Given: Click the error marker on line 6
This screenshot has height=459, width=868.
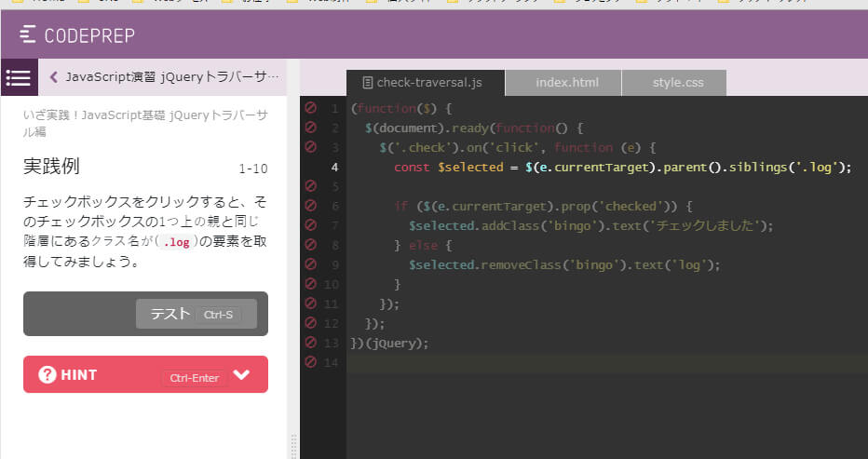Looking at the screenshot, I should (x=310, y=206).
